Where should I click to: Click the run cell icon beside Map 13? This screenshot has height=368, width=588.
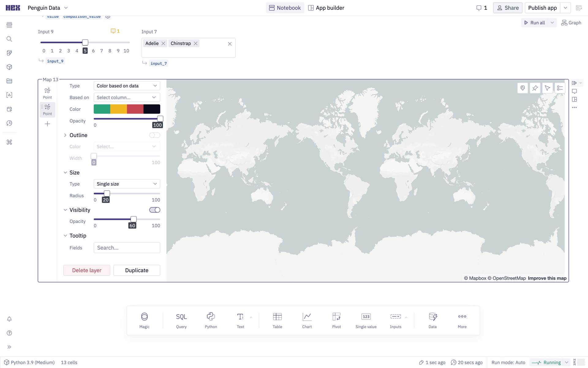point(574,83)
